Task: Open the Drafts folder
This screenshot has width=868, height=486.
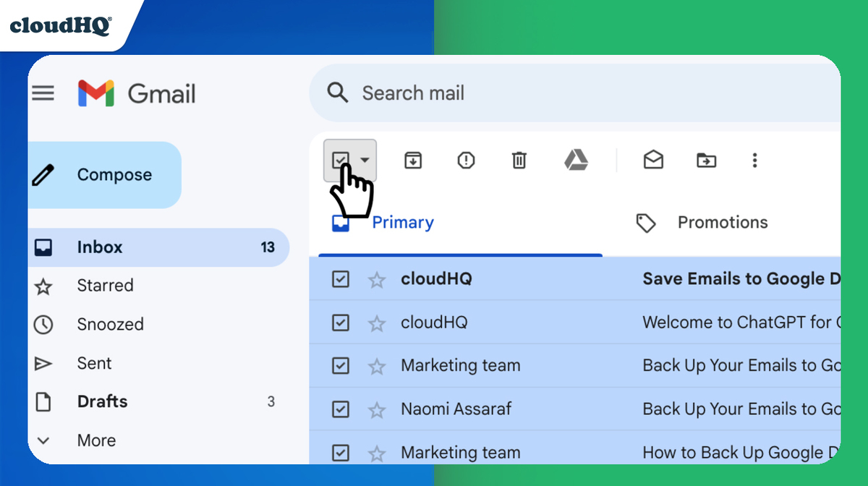Action: (x=101, y=401)
